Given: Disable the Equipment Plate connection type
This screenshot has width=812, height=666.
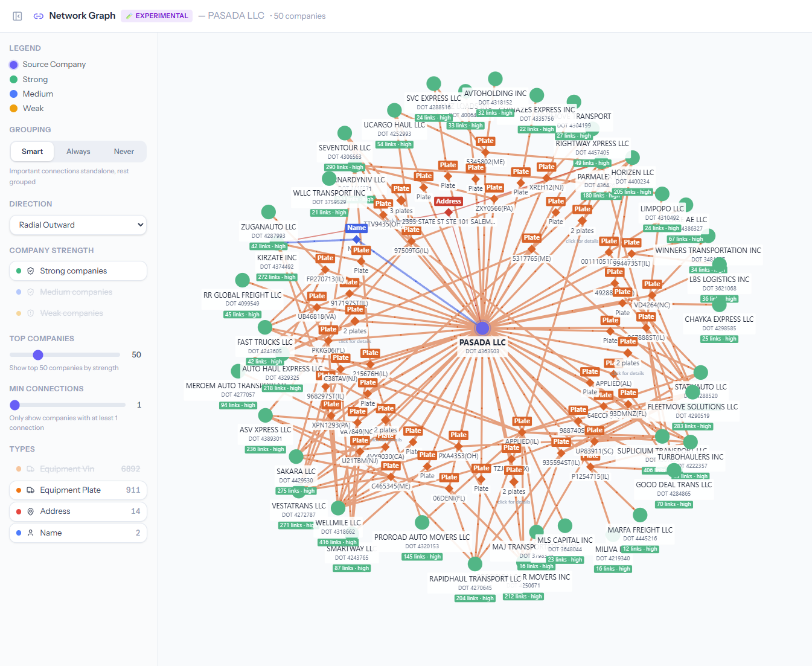Looking at the screenshot, I should [78, 490].
